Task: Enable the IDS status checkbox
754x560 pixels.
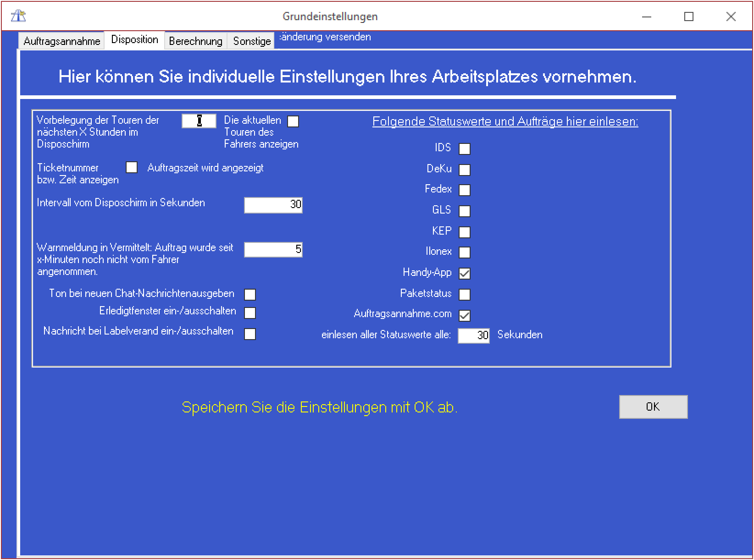Action: pos(465,148)
